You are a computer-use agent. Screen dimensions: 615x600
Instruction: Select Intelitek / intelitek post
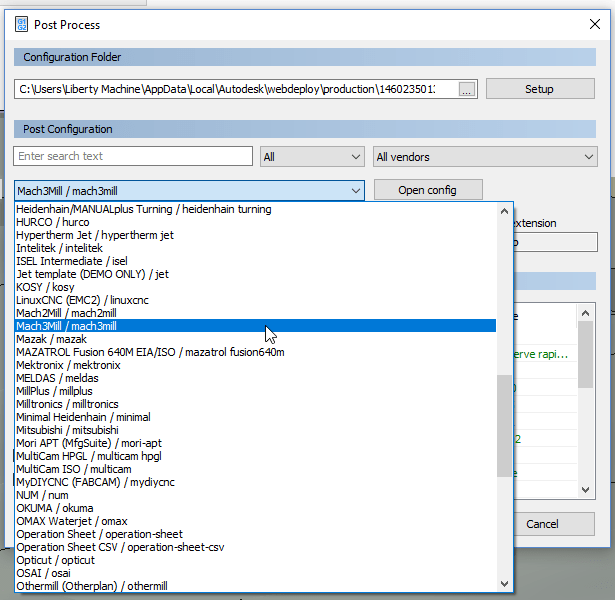(255, 248)
